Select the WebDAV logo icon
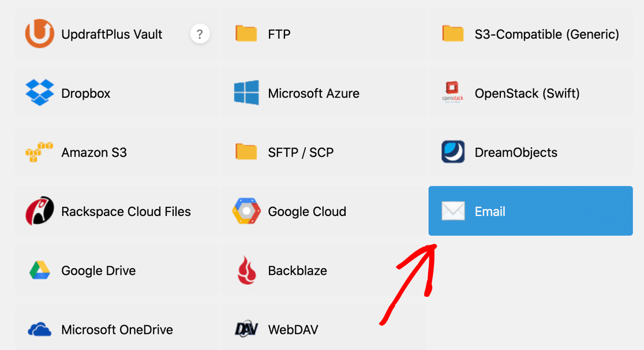Viewport: 644px width, 350px height. coord(245,329)
